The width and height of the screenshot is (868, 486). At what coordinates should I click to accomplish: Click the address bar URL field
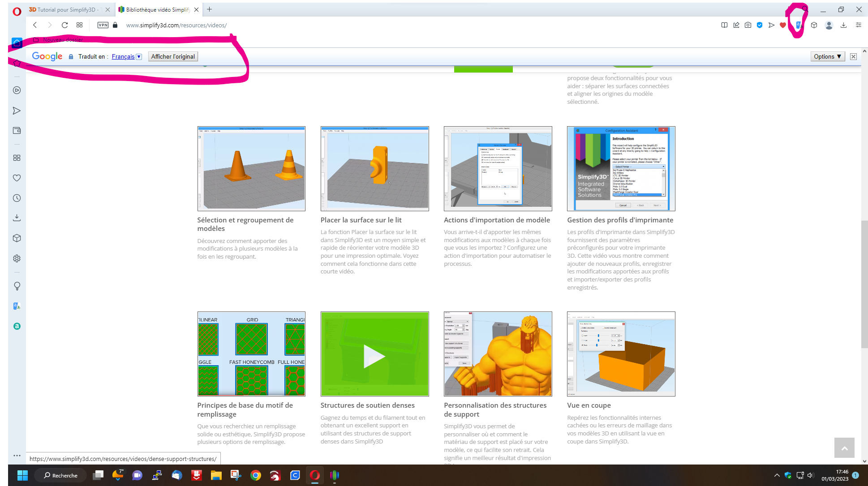pos(176,25)
